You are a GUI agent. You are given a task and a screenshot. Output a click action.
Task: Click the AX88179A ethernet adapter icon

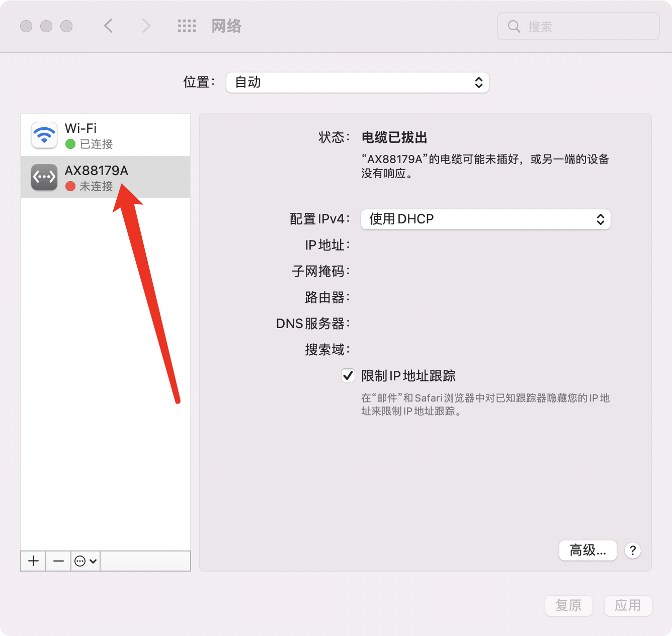[x=44, y=177]
